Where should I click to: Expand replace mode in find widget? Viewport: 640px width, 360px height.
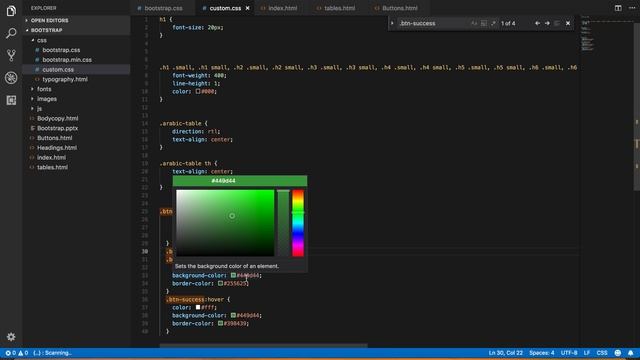click(x=392, y=23)
